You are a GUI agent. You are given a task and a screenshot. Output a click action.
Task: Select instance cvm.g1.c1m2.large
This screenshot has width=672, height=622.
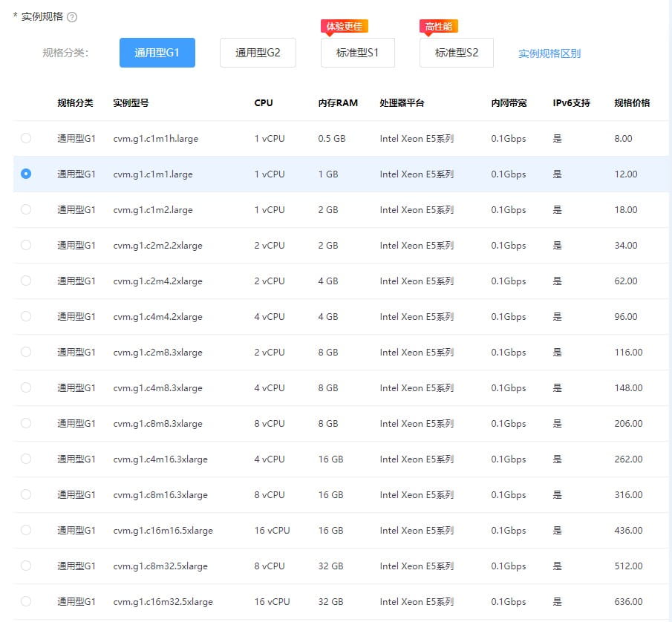26,209
